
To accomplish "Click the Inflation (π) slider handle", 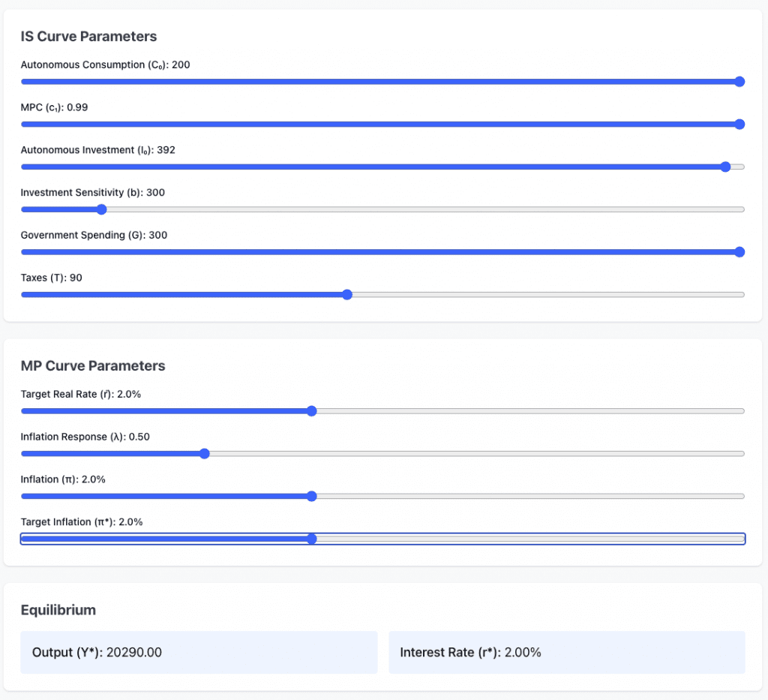I will (x=312, y=496).
